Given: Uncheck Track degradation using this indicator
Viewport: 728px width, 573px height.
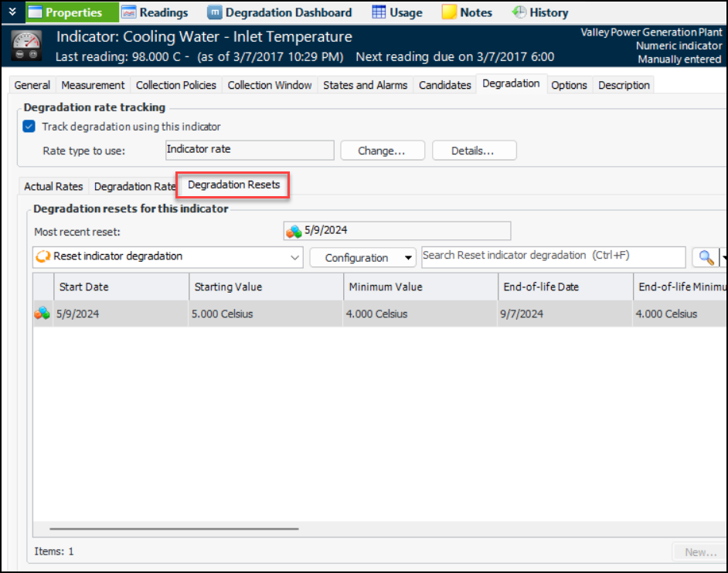Looking at the screenshot, I should click(x=29, y=127).
